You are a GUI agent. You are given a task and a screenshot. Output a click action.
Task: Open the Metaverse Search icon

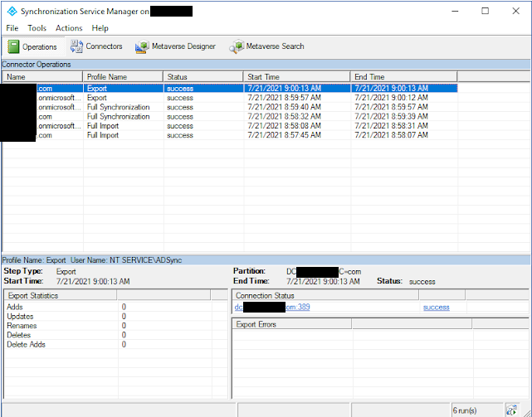click(237, 46)
